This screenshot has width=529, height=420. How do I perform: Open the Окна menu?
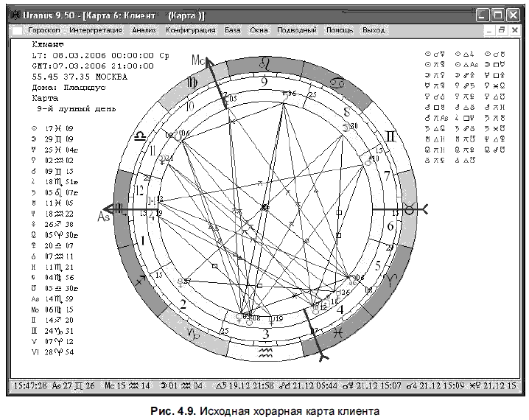(259, 30)
